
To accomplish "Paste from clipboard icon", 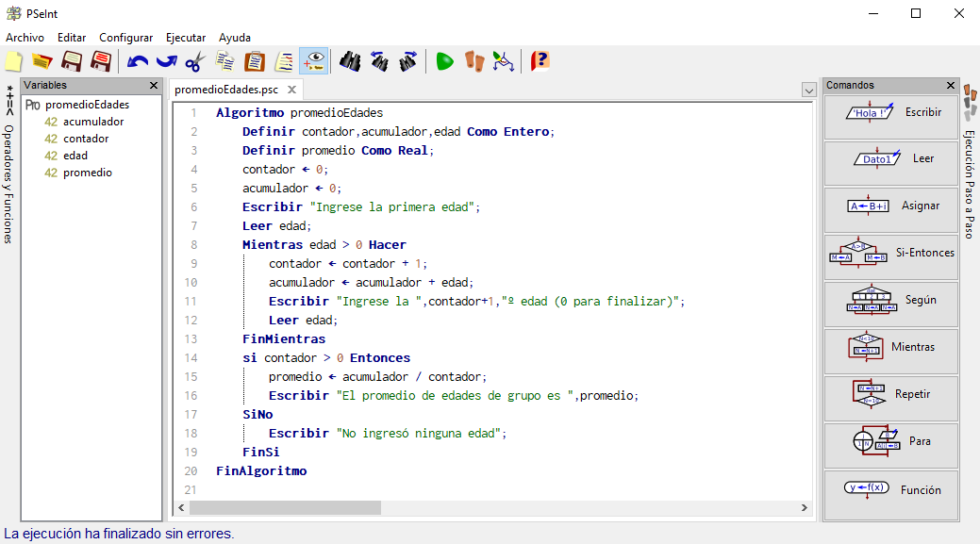I will 255,61.
